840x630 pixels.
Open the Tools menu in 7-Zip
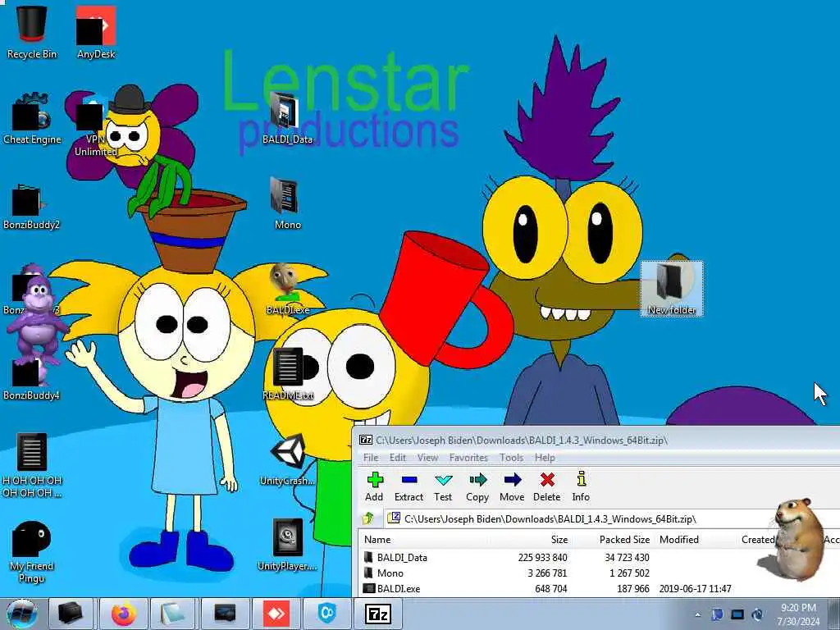512,458
